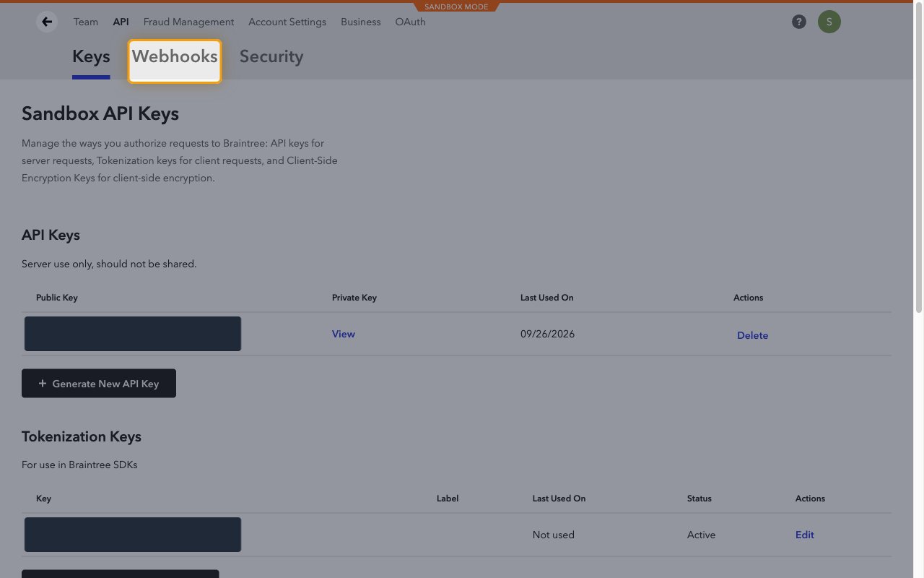
Task: Open the Business menu
Action: coord(361,22)
